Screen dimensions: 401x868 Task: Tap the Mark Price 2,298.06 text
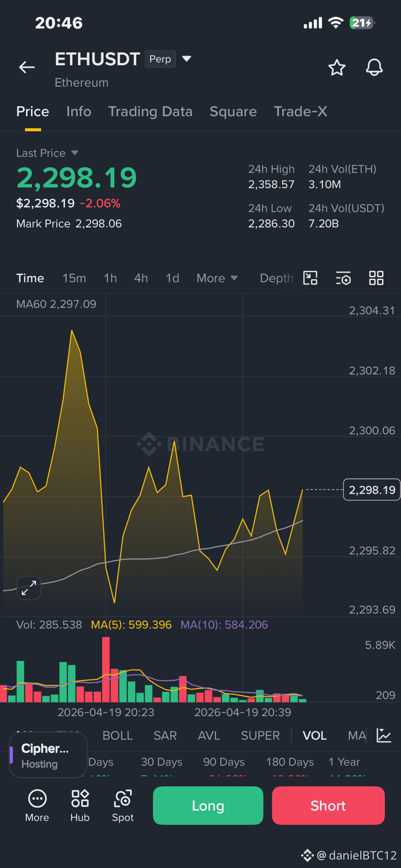(69, 224)
